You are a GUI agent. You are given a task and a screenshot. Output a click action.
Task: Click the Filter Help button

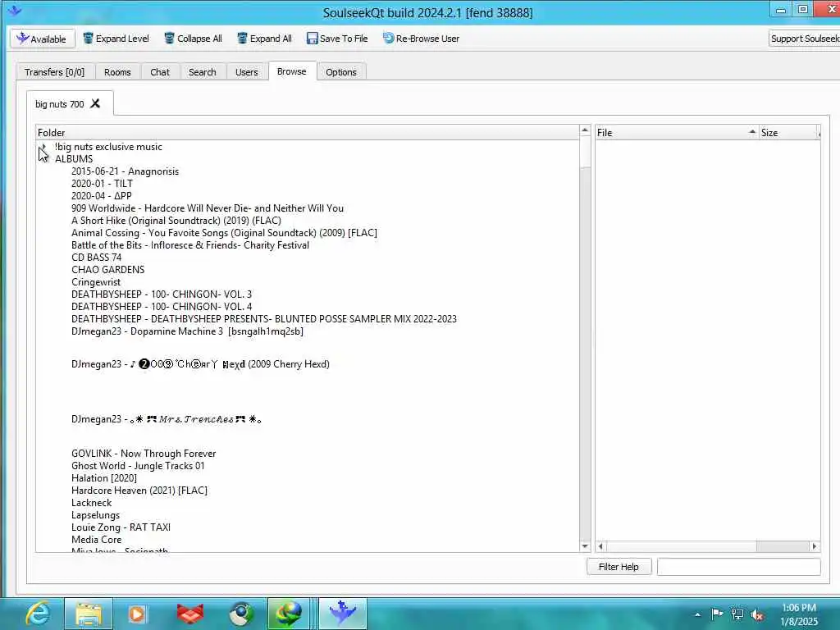619,567
